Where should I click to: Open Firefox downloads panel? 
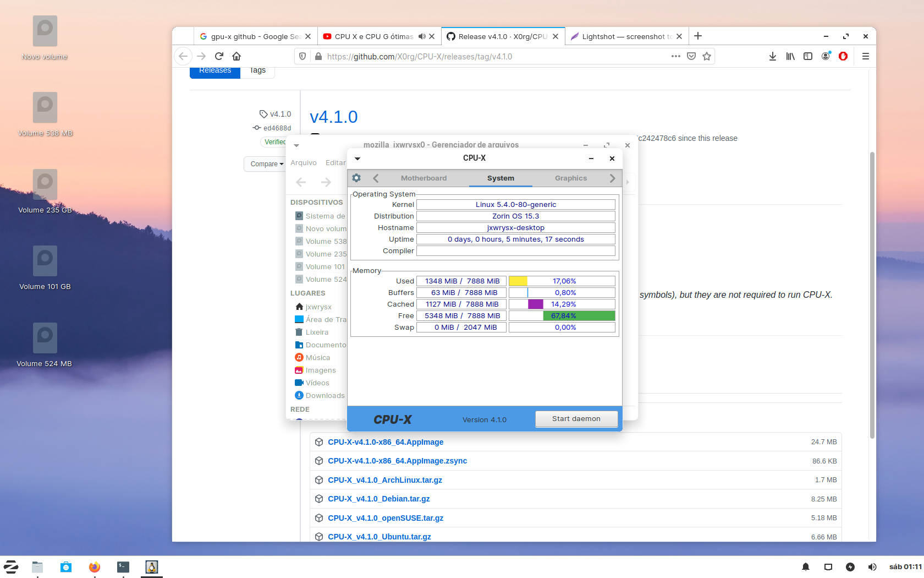click(773, 56)
